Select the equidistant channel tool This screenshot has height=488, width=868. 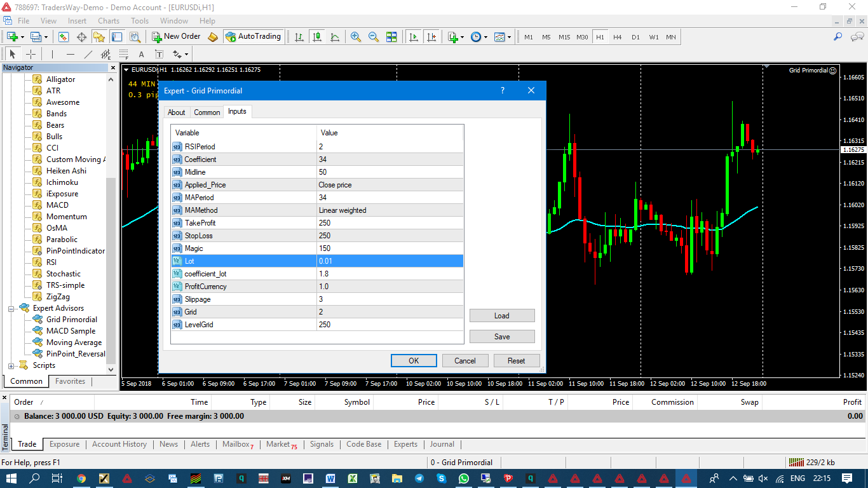point(105,54)
